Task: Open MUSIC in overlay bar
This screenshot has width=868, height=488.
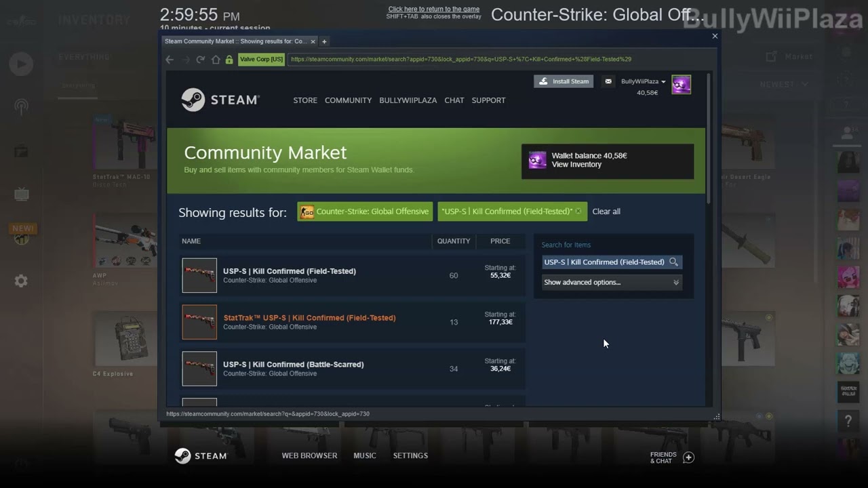Action: coord(365,455)
